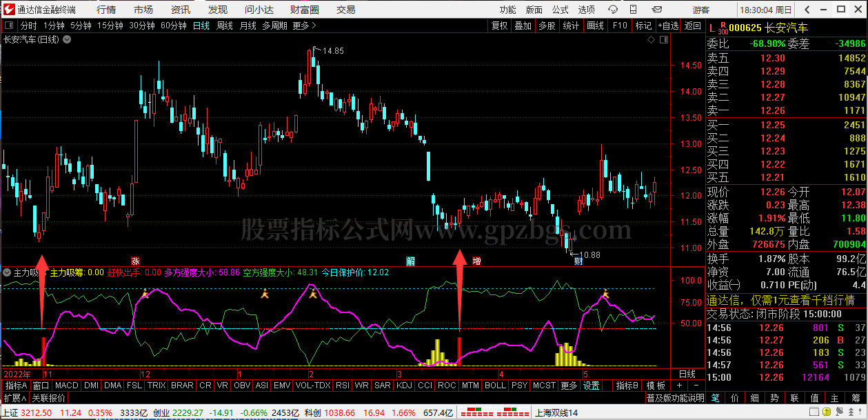Open the 日线 period selector beside the date axis

tap(687, 373)
